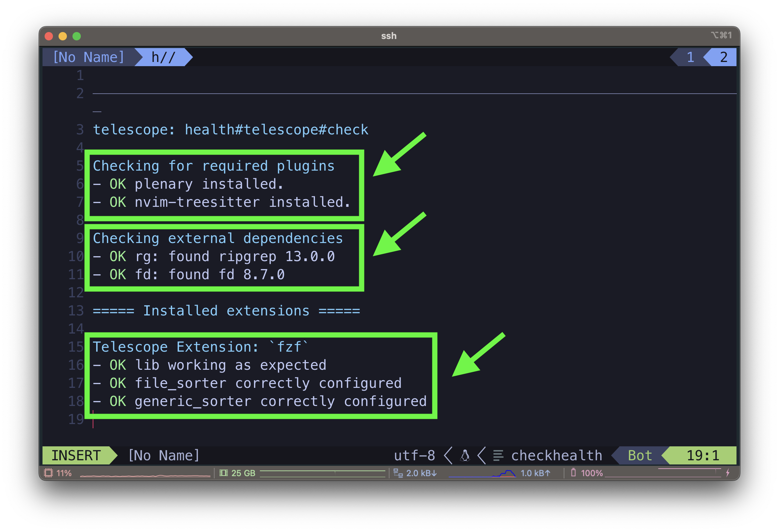Click the memory 25 GB icon
This screenshot has width=779, height=532.
[x=224, y=473]
